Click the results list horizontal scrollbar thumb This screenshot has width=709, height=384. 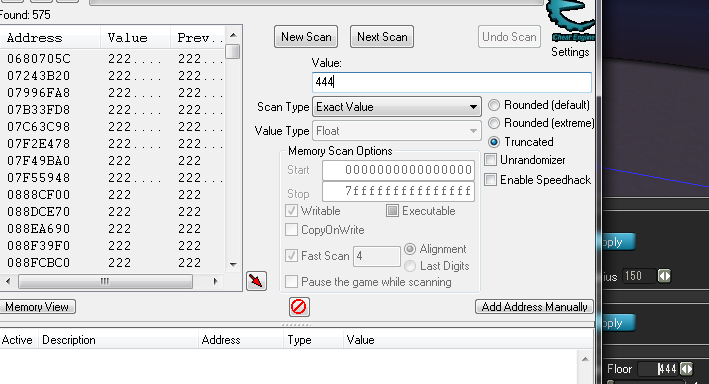point(105,281)
